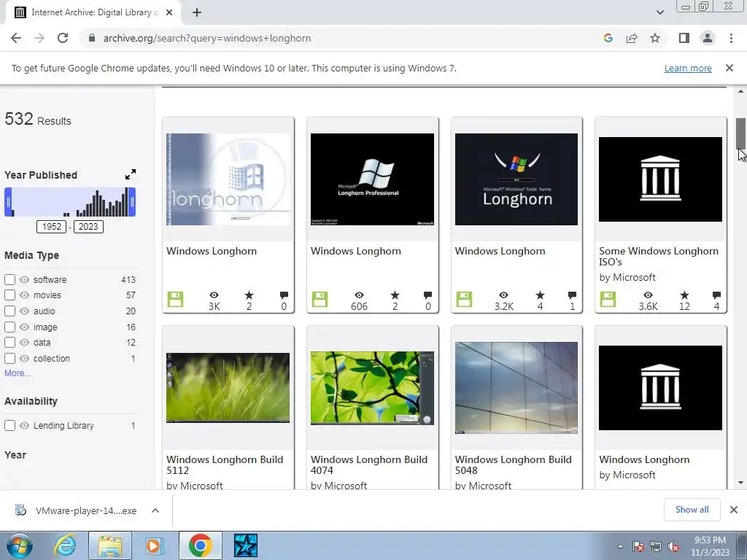Toggle the eye icon next to movies
Viewport: 747px width, 560px height.
click(x=24, y=295)
